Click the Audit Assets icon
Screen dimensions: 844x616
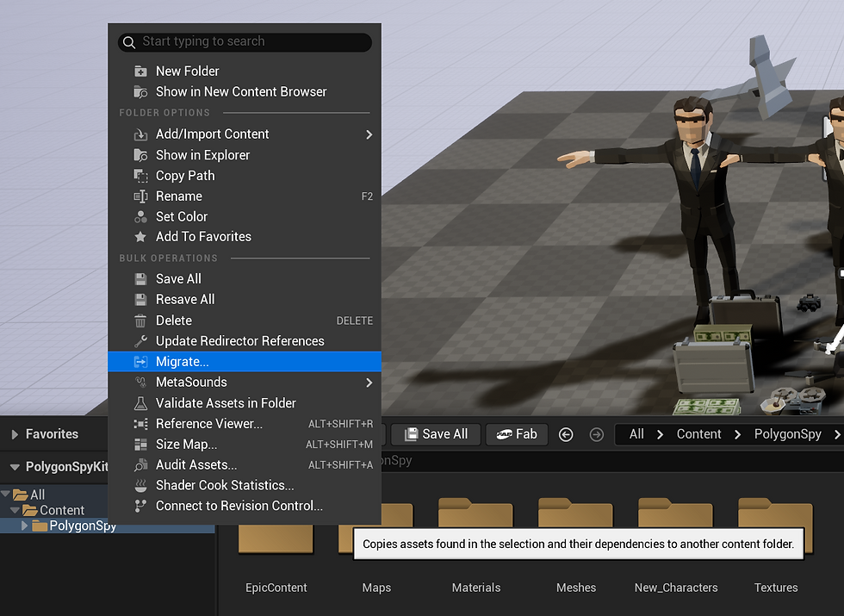[140, 464]
